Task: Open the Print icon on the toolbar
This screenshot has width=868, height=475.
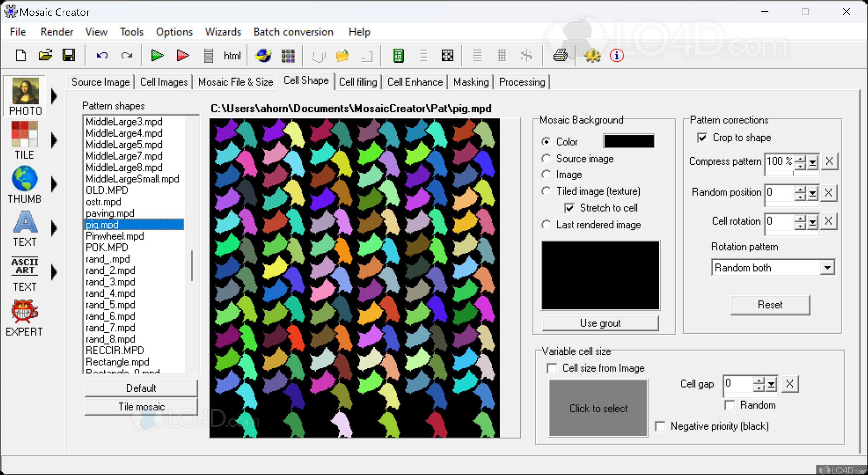Action: point(560,55)
